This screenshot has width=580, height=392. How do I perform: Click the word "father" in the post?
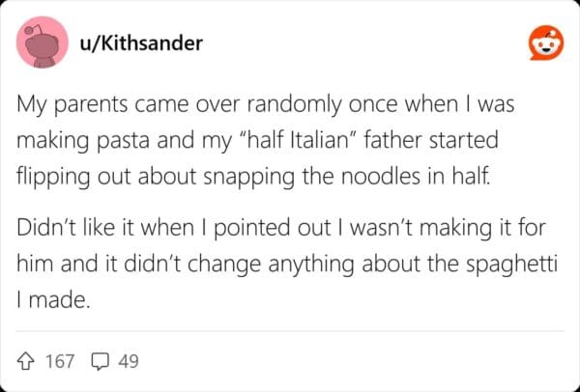coord(409,139)
